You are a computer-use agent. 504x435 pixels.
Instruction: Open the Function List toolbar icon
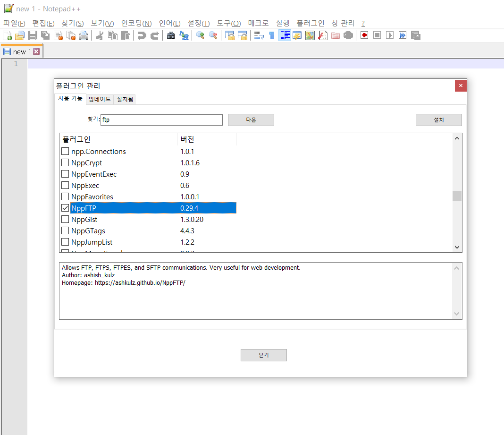coord(323,35)
